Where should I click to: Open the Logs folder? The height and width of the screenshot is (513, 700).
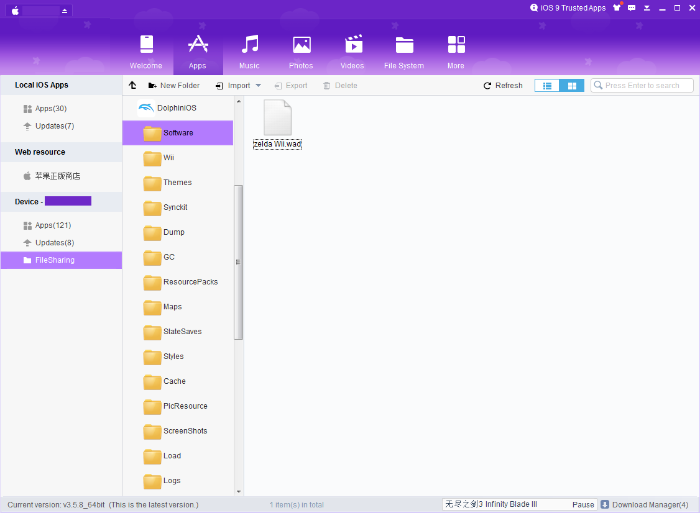pos(178,481)
